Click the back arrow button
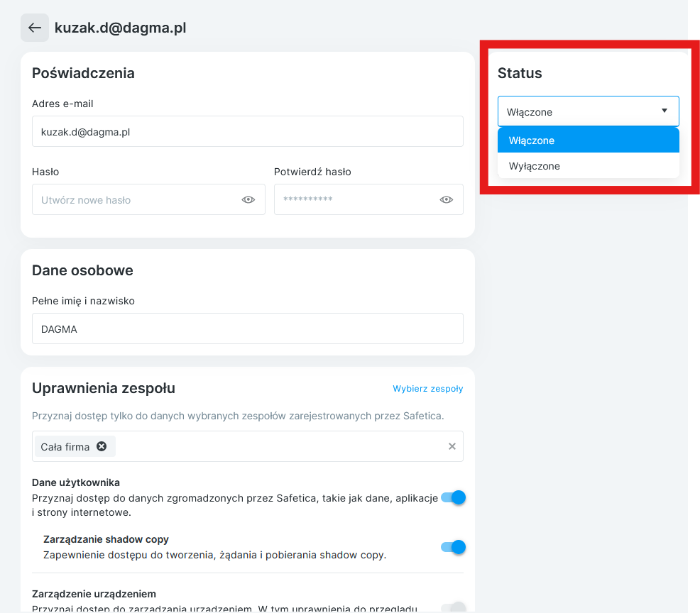700x613 pixels. (x=35, y=28)
